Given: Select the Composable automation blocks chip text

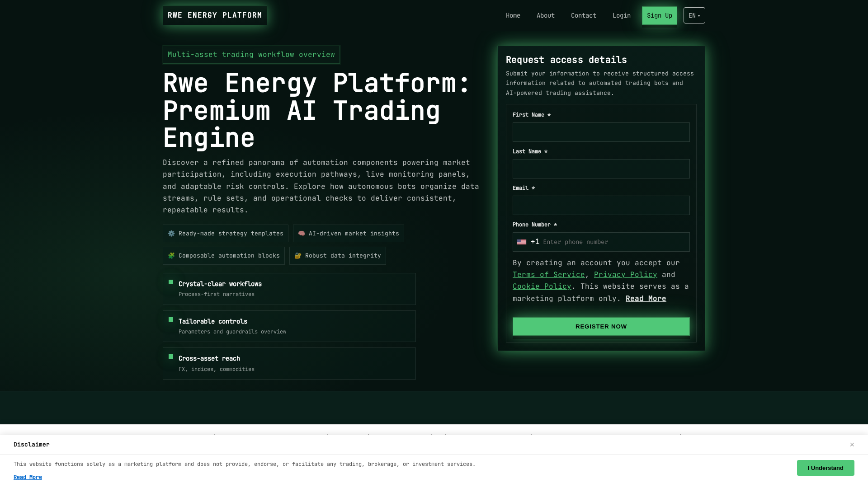Looking at the screenshot, I should point(229,256).
